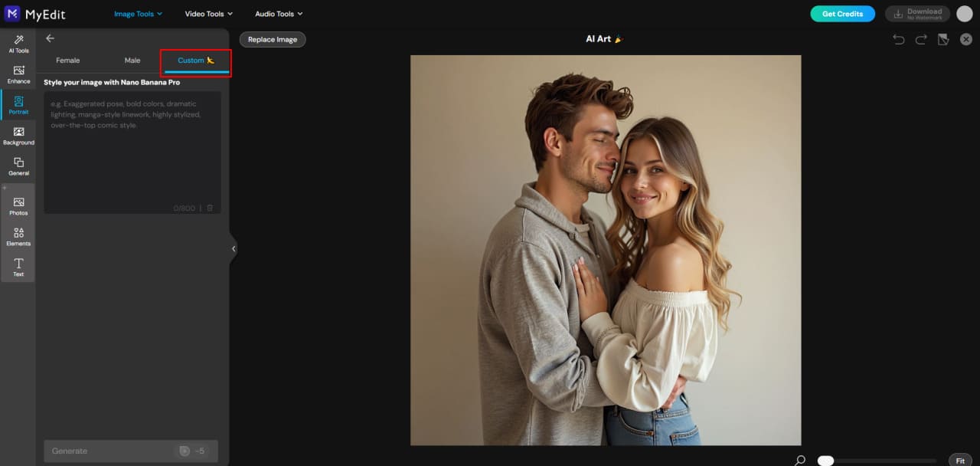This screenshot has width=980, height=466.
Task: Click Download No Watermark button
Action: pos(917,14)
